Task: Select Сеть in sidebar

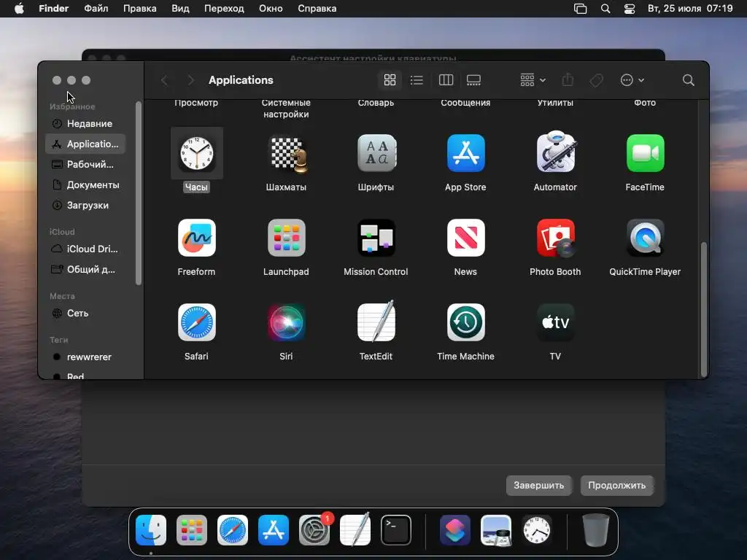Action: (x=86, y=314)
